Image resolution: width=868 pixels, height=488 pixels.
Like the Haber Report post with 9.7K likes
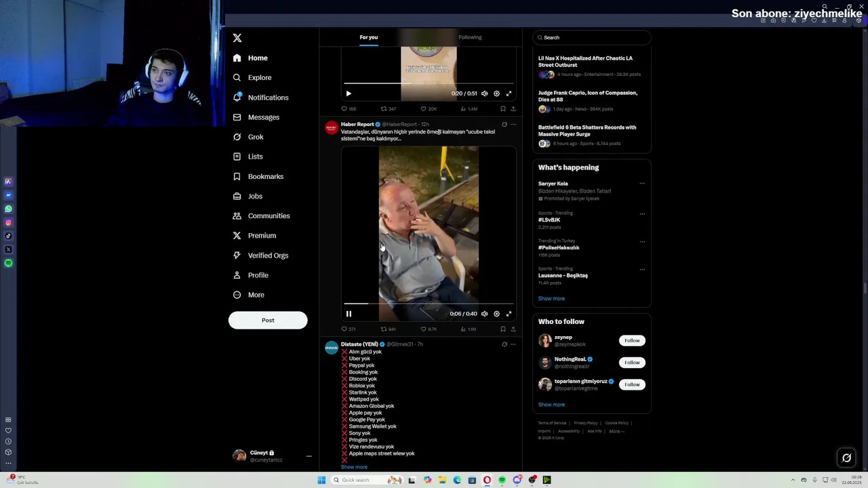tap(428, 329)
